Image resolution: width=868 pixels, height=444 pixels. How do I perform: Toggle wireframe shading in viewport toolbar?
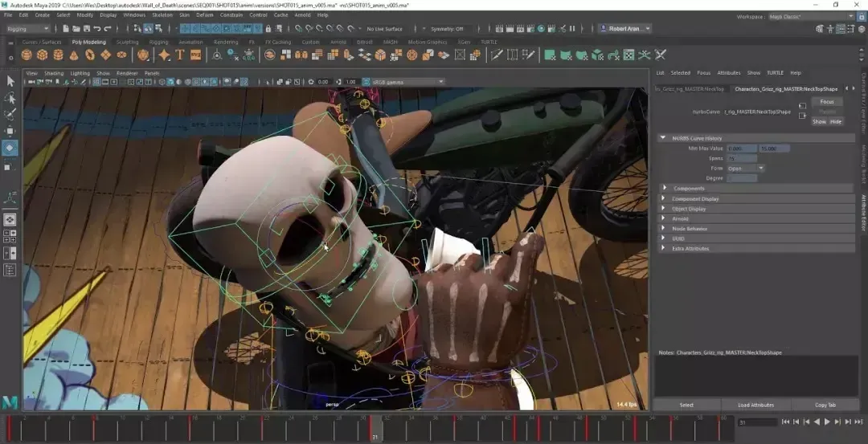(x=162, y=82)
